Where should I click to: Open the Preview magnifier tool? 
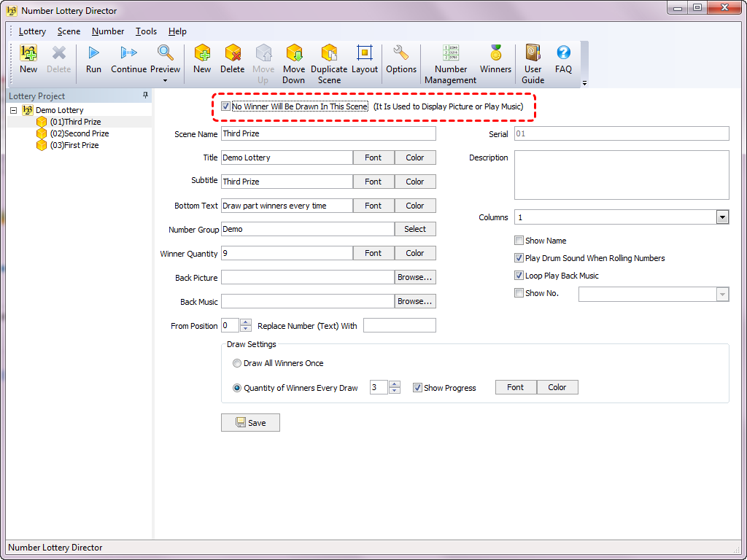166,54
